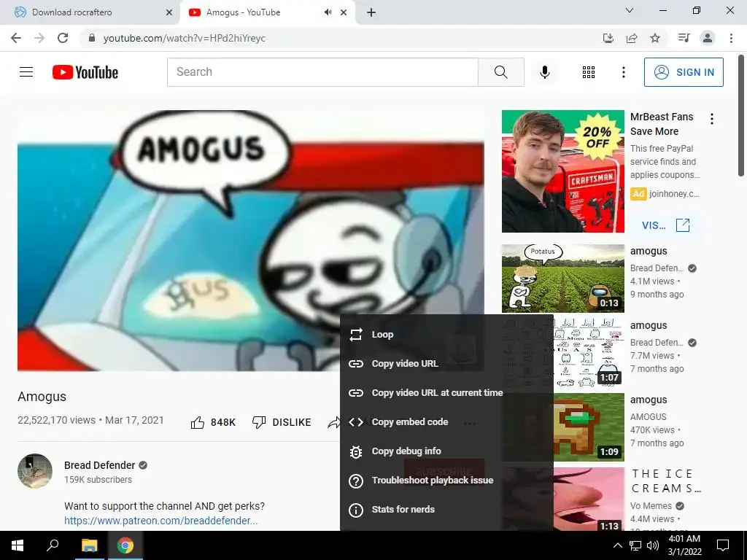Open Stats for nerds

(447, 509)
